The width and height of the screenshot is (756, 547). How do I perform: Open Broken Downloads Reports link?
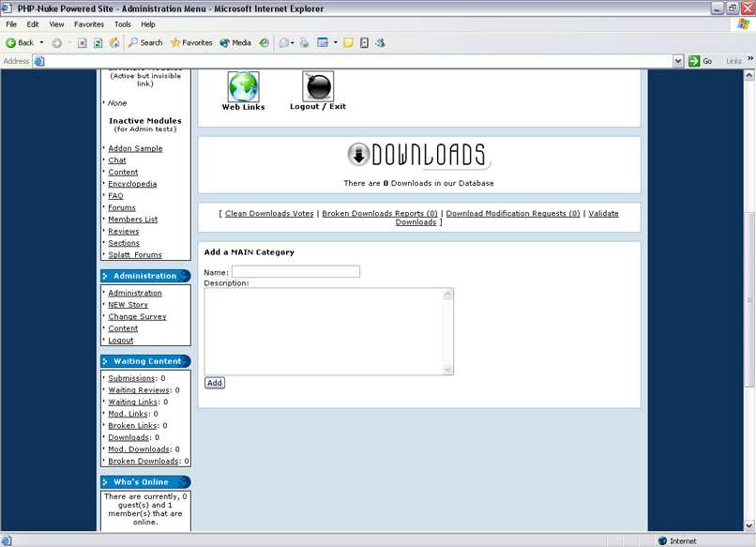pos(380,214)
